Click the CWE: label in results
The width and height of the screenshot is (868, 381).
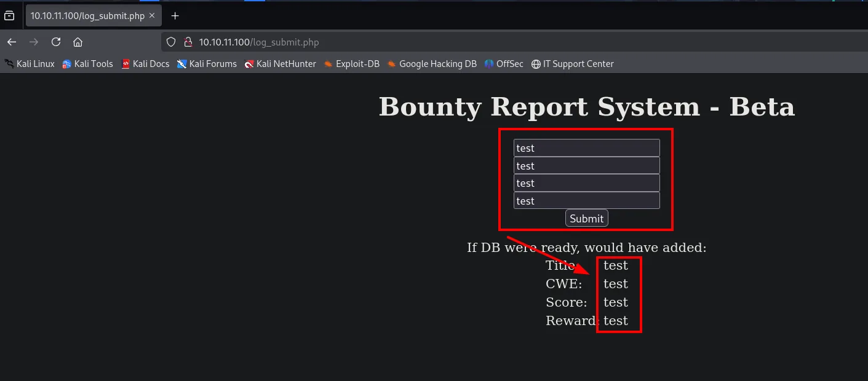(x=563, y=284)
